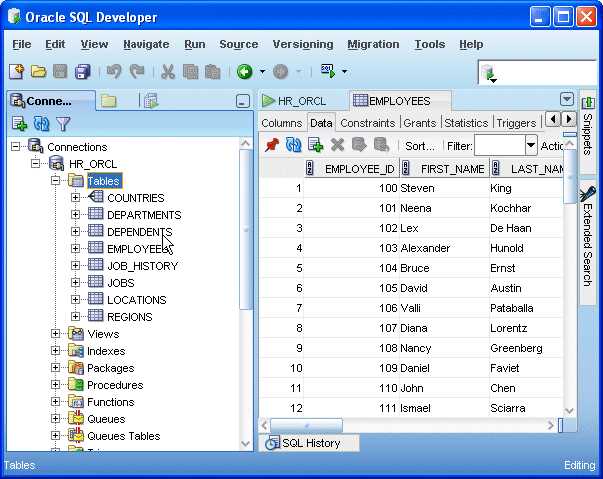The image size is (603, 479).
Task: Click the Open folder icon in toolbar
Action: [38, 72]
